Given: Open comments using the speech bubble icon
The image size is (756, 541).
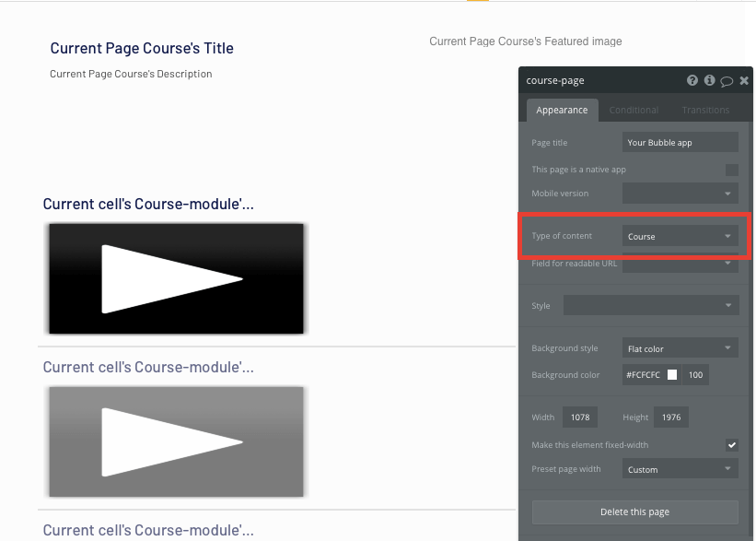Looking at the screenshot, I should tap(727, 80).
